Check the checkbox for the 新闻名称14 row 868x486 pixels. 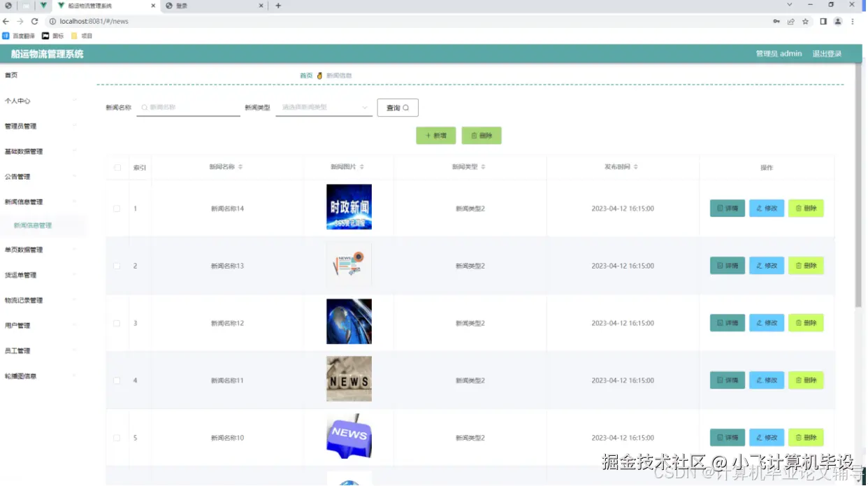pyautogui.click(x=115, y=208)
